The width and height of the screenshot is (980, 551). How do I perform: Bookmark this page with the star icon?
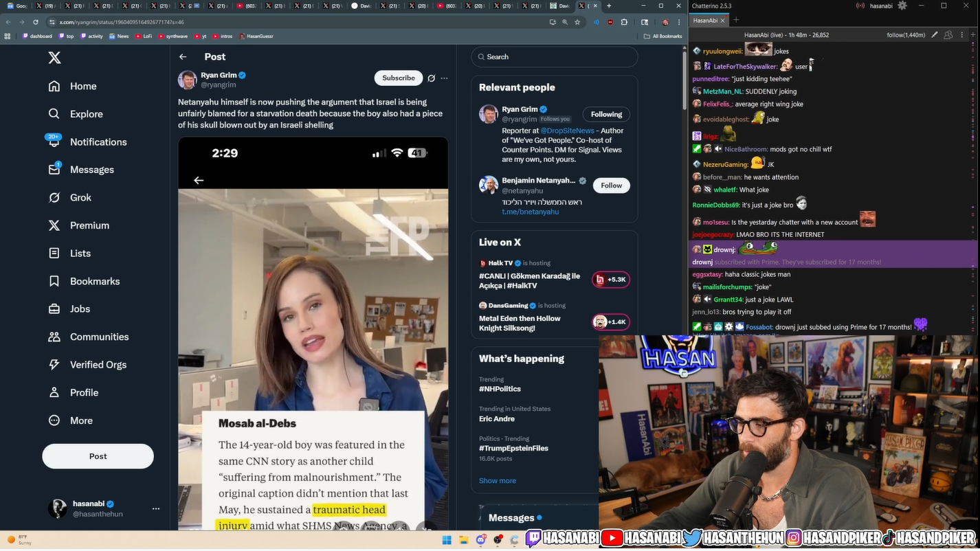(577, 22)
